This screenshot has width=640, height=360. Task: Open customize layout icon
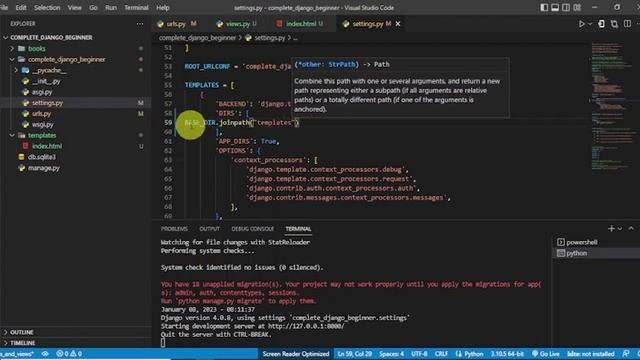[577, 7]
